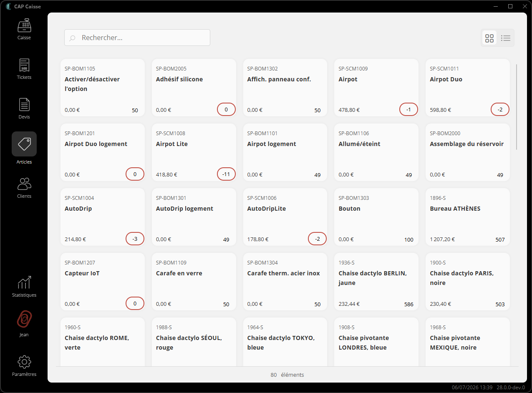
Task: Open the Clients people icon
Action: click(x=24, y=184)
